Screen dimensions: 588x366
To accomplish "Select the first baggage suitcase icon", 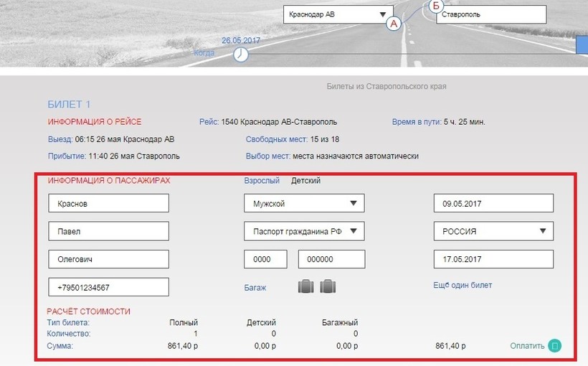I will tap(306, 287).
